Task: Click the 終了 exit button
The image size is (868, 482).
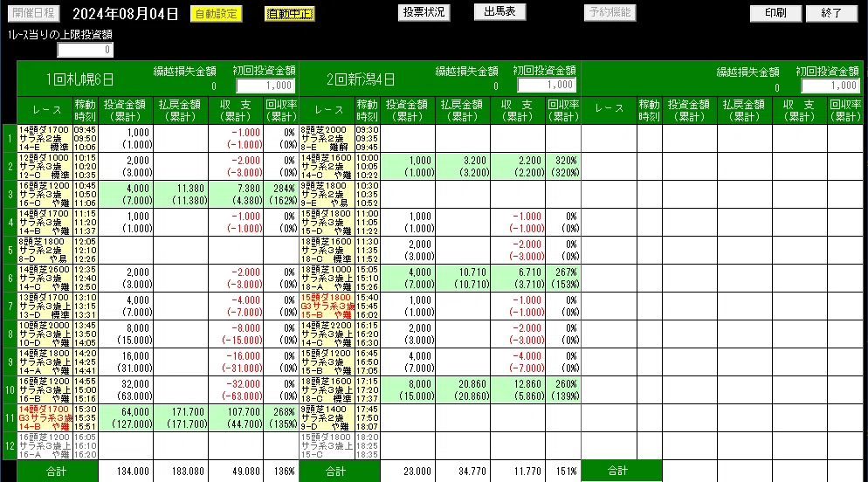Action: point(831,13)
